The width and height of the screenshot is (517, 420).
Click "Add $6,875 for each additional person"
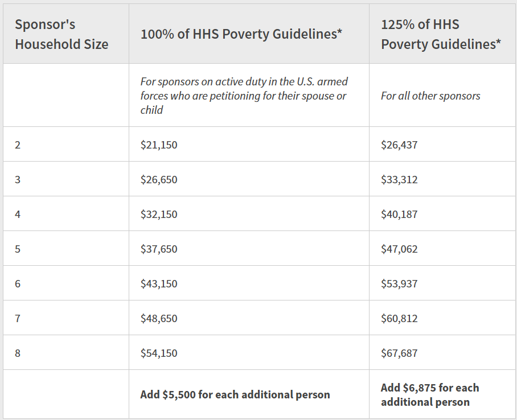(x=430, y=394)
